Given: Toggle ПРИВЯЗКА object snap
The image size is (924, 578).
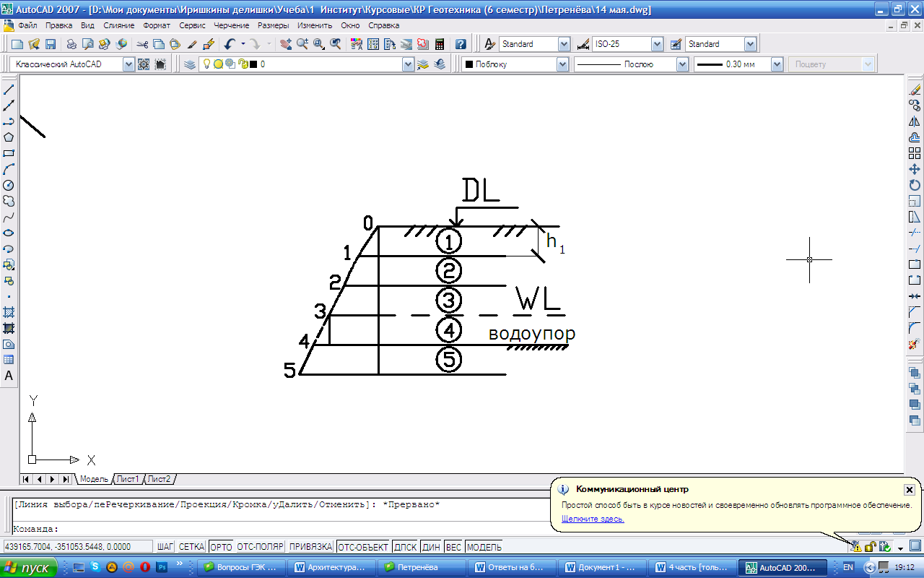Looking at the screenshot, I should 310,547.
